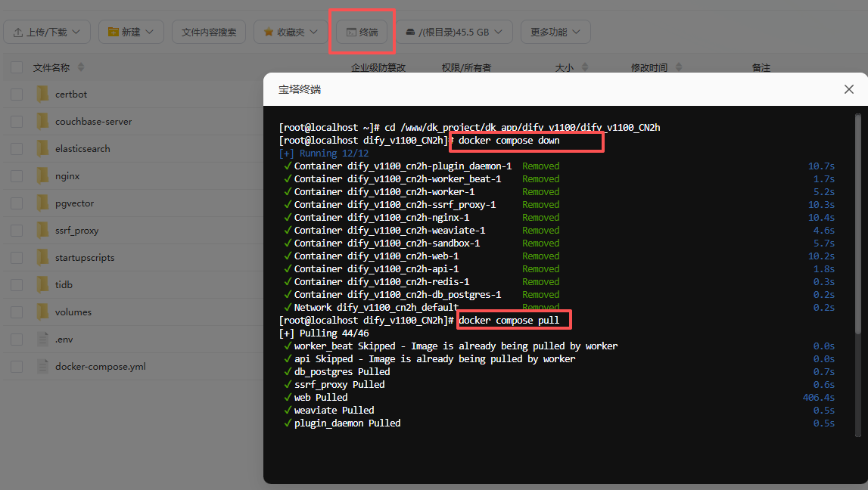The image size is (868, 490).
Task: Click the certbot folder icon
Action: tap(42, 95)
